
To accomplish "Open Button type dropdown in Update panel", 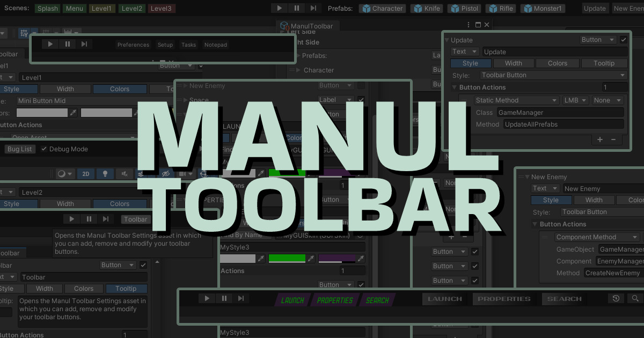I will click(x=598, y=40).
